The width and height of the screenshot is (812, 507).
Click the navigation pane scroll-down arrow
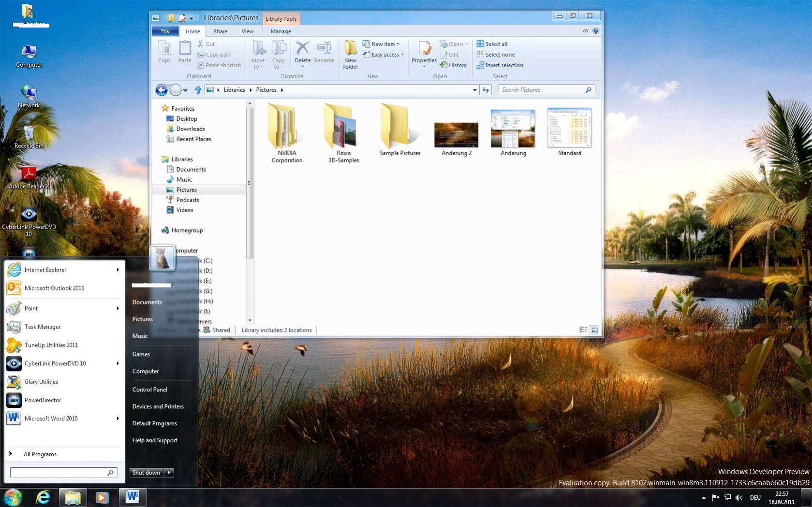[250, 320]
